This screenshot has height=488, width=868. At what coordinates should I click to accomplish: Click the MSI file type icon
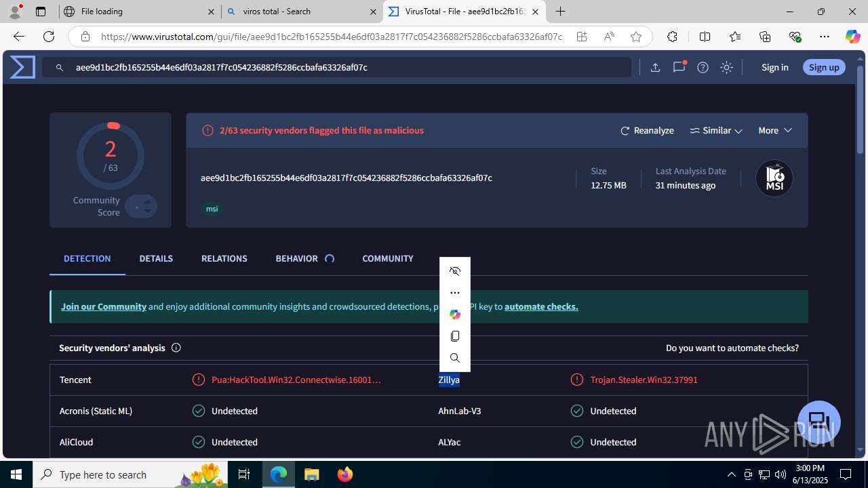coord(774,178)
